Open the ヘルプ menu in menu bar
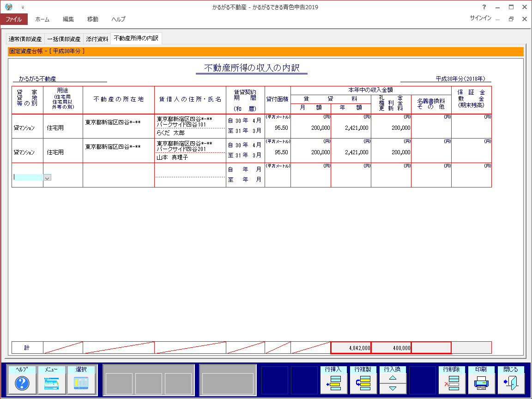 click(118, 19)
